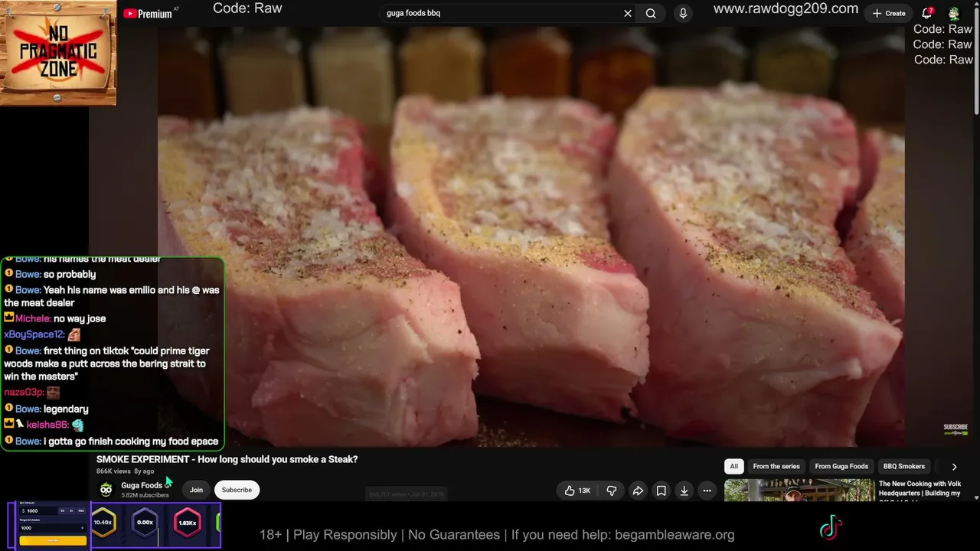Open the Guga Foods channel name link

tap(142, 485)
